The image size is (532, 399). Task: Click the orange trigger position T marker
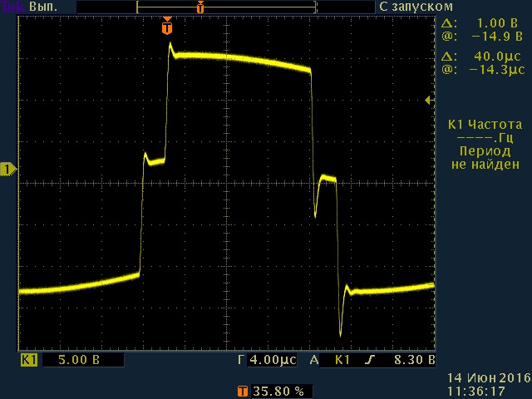(x=168, y=27)
